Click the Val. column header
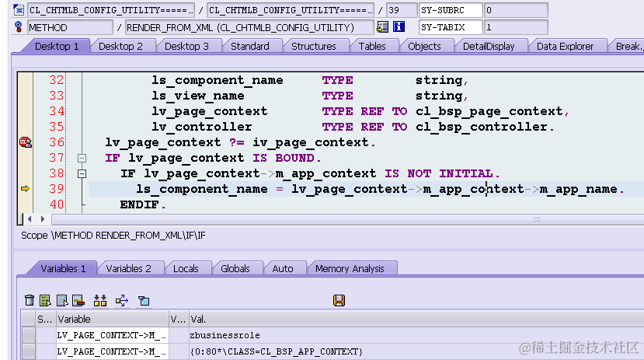The image size is (644, 360). pos(416,320)
